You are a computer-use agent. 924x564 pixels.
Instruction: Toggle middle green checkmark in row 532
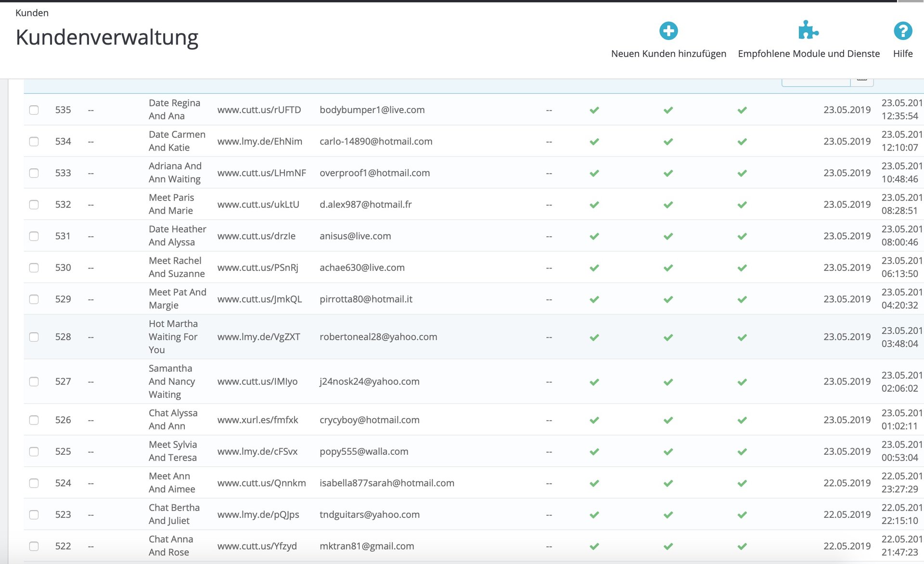point(668,205)
